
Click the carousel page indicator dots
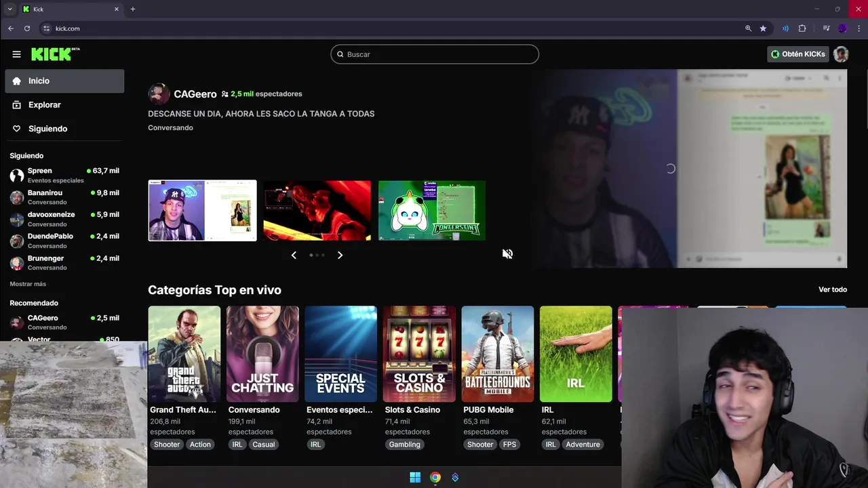pos(317,255)
